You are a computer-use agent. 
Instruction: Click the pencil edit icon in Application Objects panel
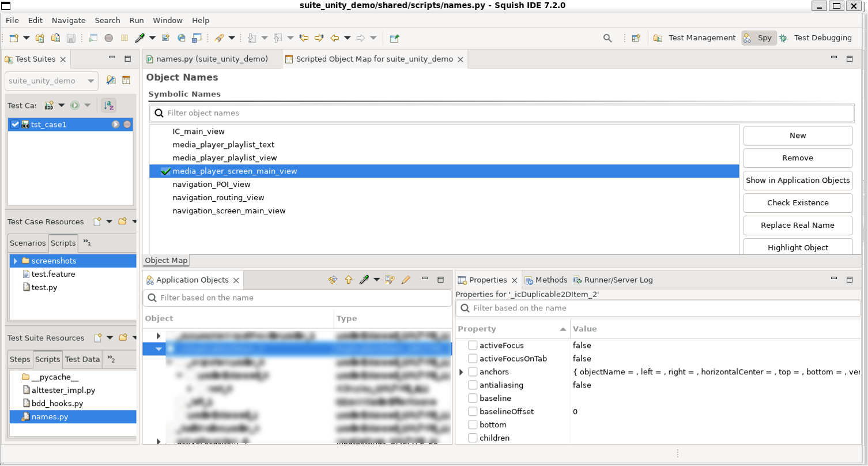(406, 279)
